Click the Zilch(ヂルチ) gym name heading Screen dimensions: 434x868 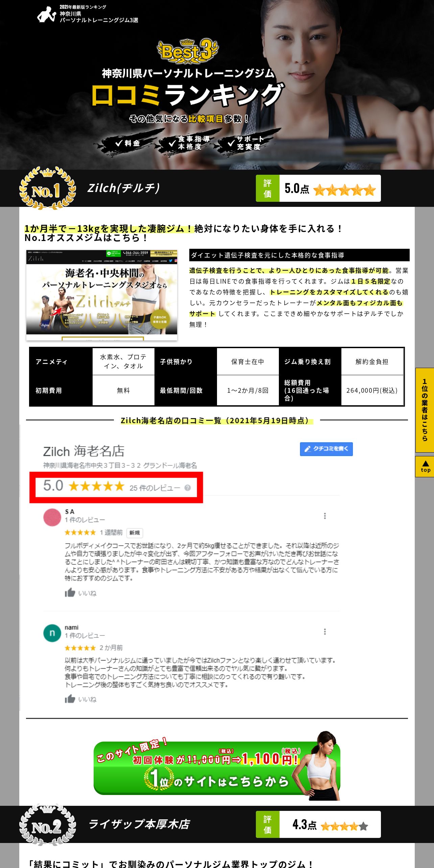click(x=124, y=188)
